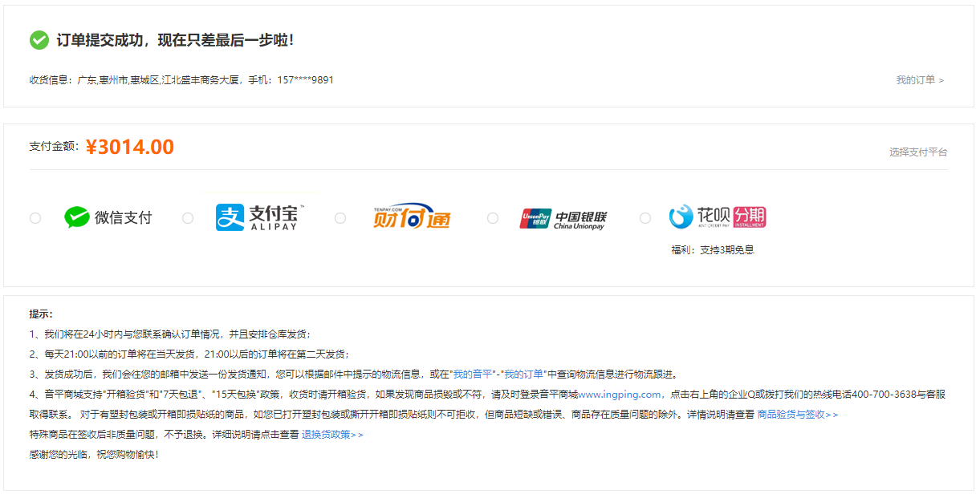Select the 花呗分期 radio button
Screen dimensions: 980x494
pyautogui.click(x=645, y=218)
